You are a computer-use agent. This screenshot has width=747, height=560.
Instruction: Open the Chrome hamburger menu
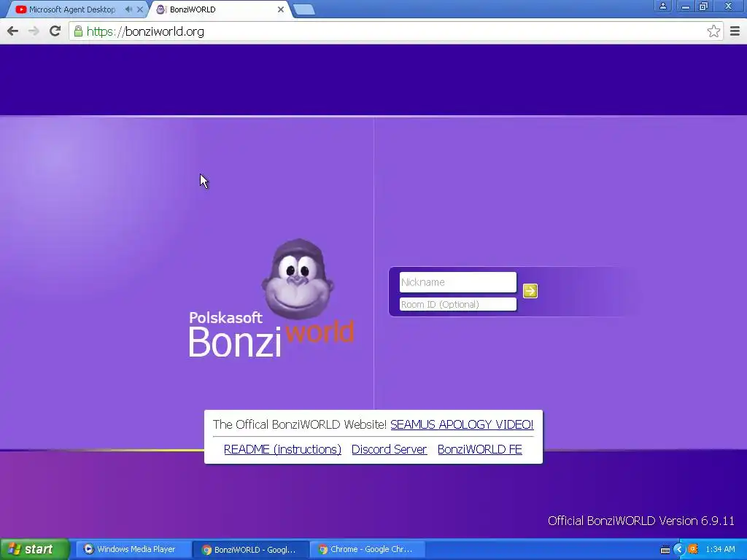pos(735,31)
